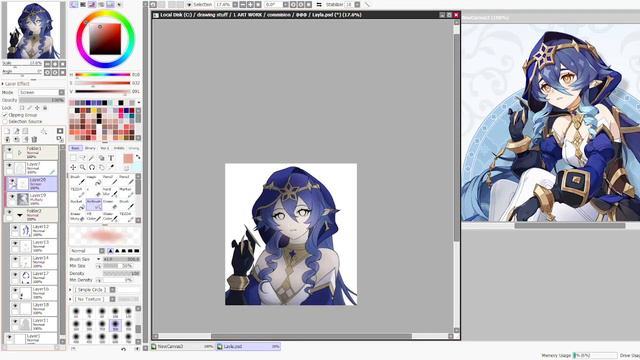Select the Text tool

click(111, 158)
